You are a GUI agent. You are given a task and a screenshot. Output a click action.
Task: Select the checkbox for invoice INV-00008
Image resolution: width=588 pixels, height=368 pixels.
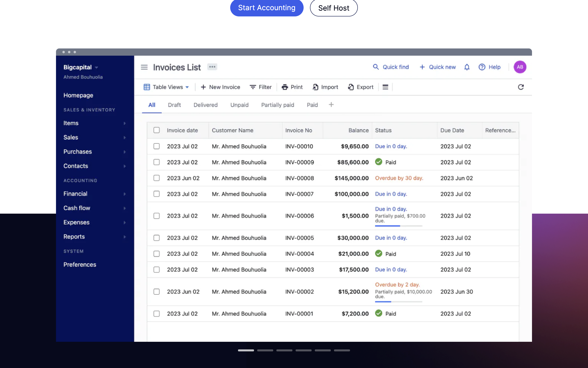coord(157,178)
